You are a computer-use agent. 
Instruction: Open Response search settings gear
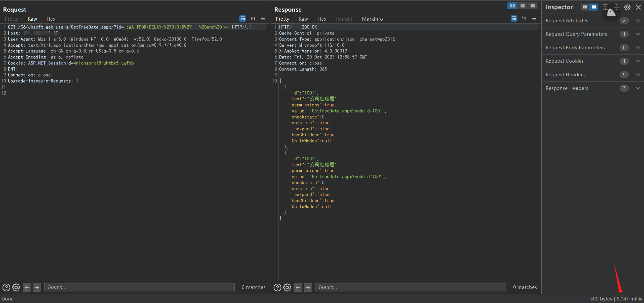[x=287, y=287]
